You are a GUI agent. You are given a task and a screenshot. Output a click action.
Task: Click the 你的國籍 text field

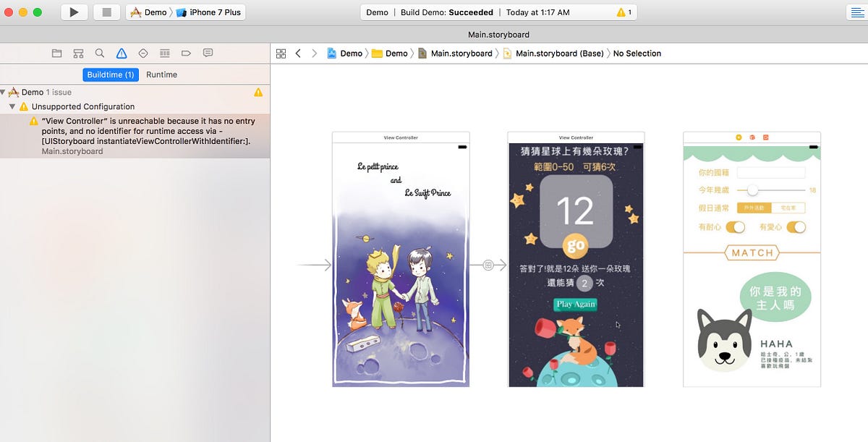[771, 173]
